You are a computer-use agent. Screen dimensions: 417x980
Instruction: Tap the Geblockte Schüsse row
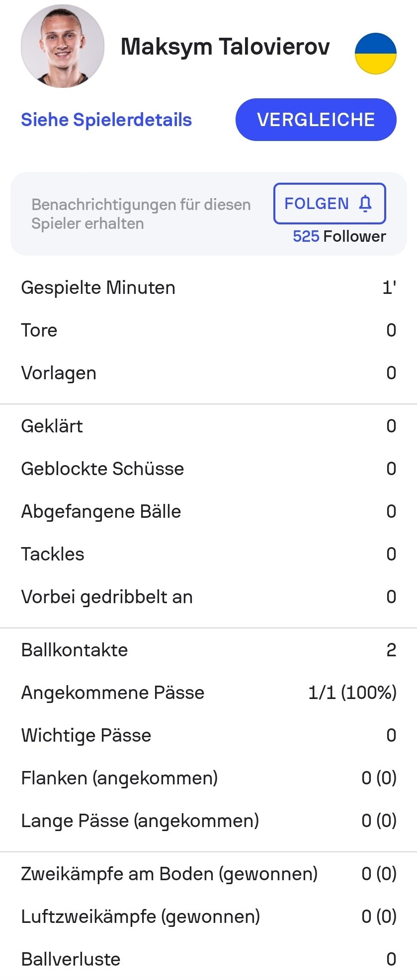click(x=208, y=469)
